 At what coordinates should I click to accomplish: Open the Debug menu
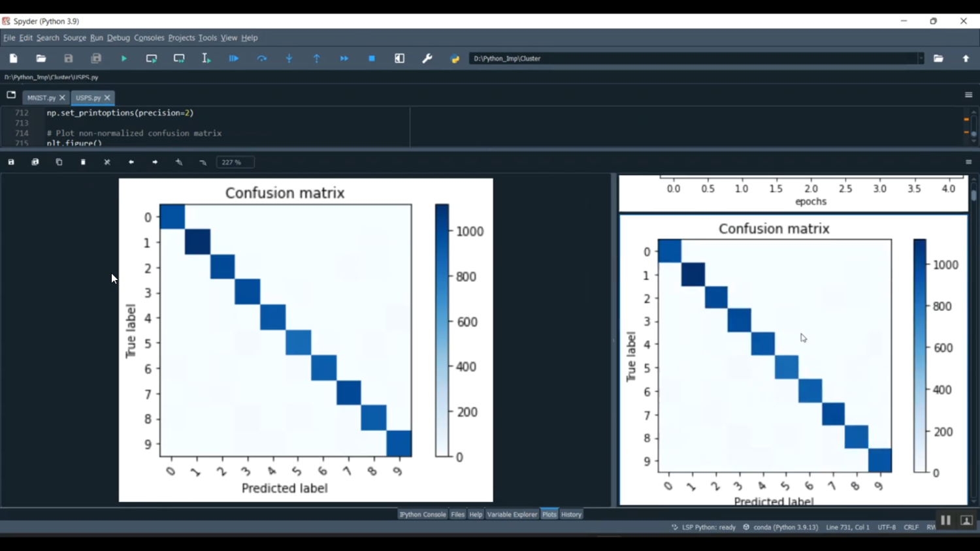[118, 37]
